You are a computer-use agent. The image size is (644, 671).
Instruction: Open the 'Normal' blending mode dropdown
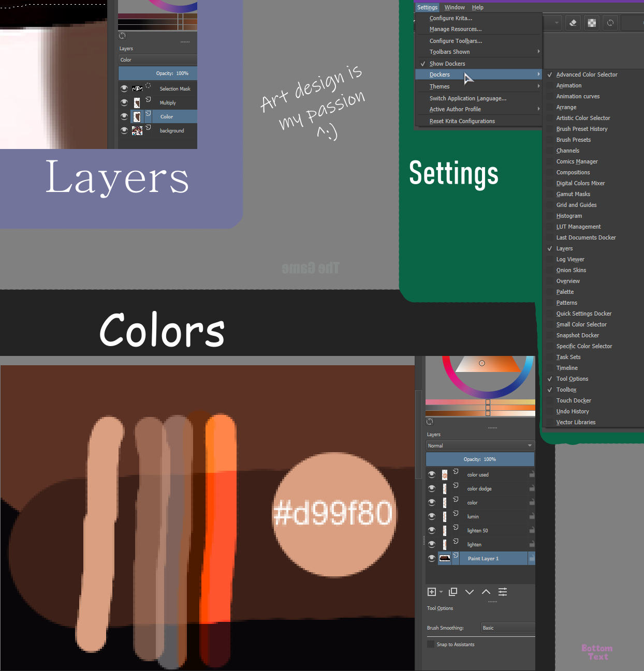tap(480, 445)
